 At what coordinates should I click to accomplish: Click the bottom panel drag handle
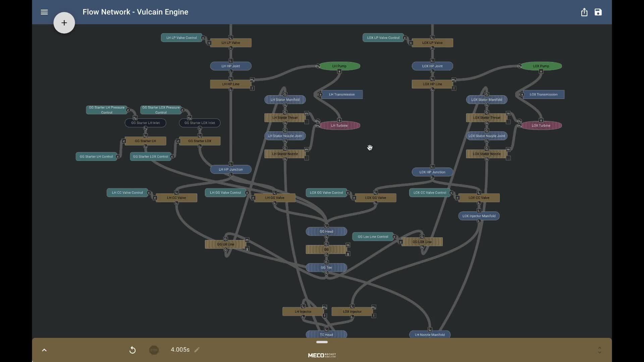(x=322, y=342)
